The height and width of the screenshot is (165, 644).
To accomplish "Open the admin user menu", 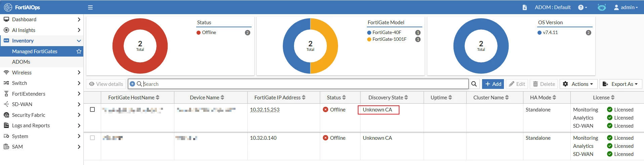I will 626,7.
